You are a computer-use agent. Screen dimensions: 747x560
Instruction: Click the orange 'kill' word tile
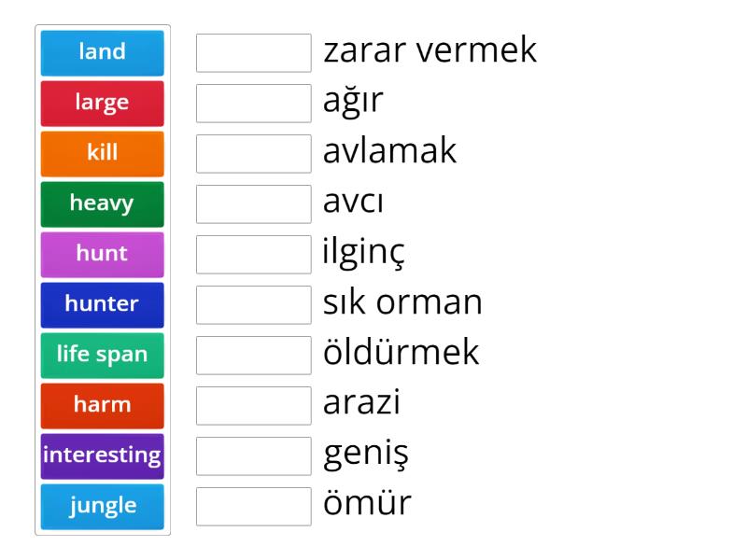pos(103,153)
